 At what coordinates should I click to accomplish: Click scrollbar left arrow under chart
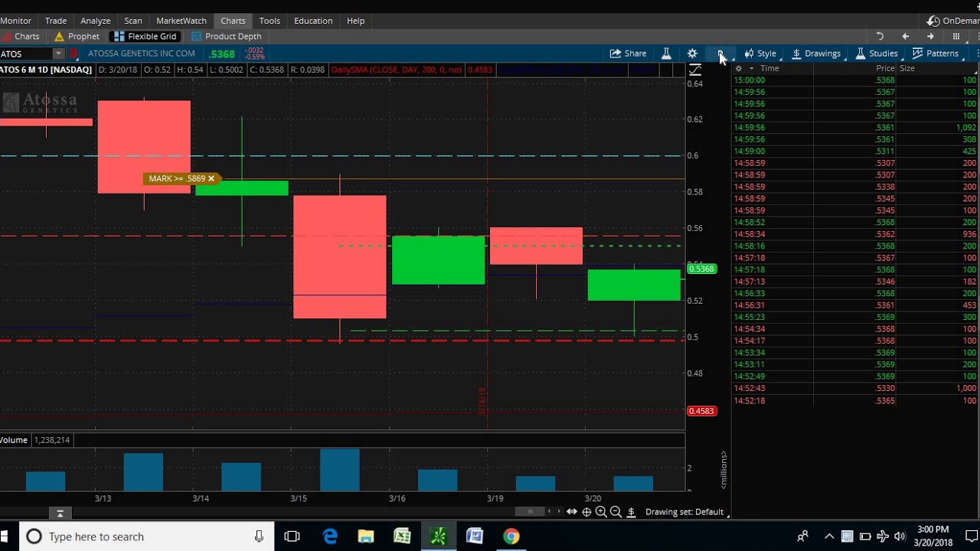(x=550, y=511)
